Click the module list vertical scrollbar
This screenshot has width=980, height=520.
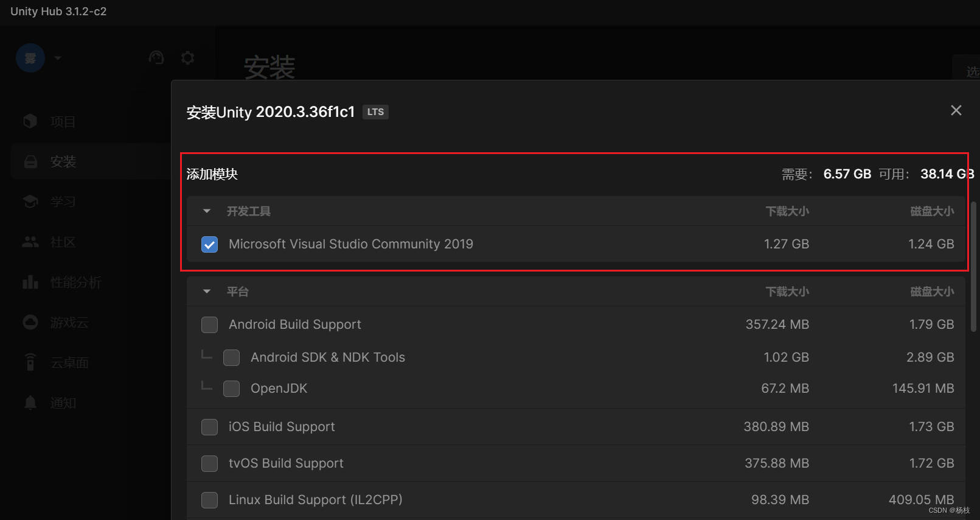(973, 267)
